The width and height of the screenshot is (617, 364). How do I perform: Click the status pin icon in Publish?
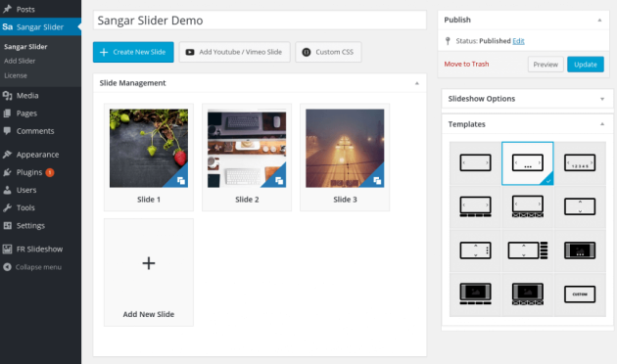click(x=448, y=41)
